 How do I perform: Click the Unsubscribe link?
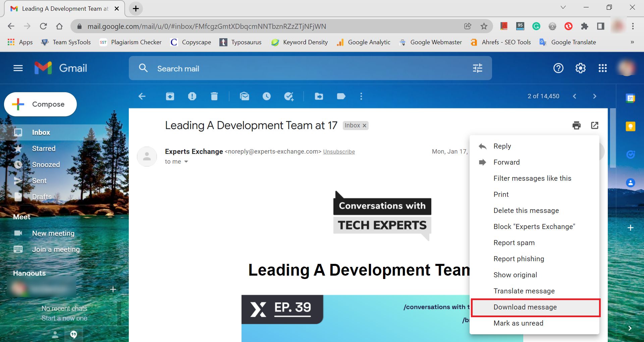[339, 152]
